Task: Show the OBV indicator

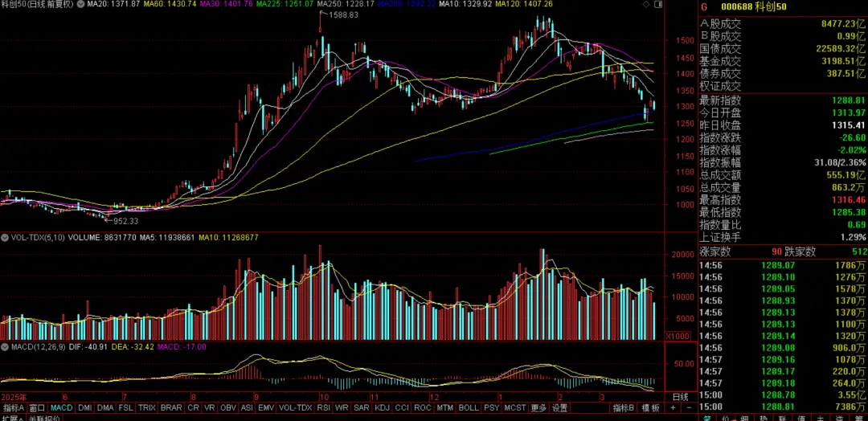Action: pos(228,407)
